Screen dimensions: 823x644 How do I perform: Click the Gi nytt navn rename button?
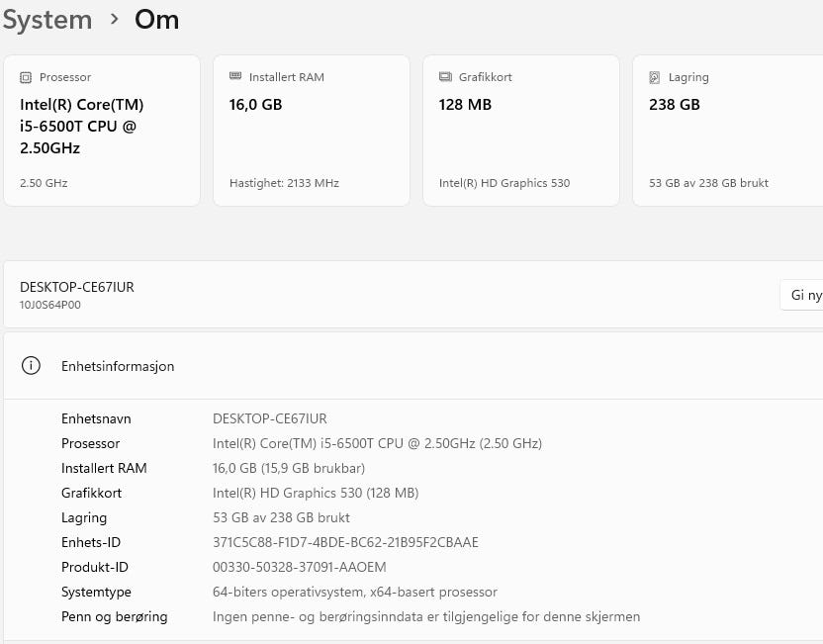coord(801,295)
